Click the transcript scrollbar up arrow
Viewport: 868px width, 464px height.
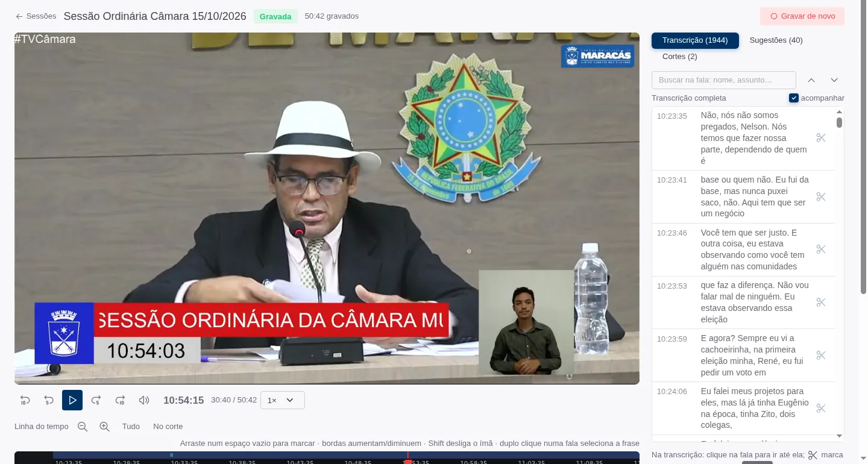point(839,112)
